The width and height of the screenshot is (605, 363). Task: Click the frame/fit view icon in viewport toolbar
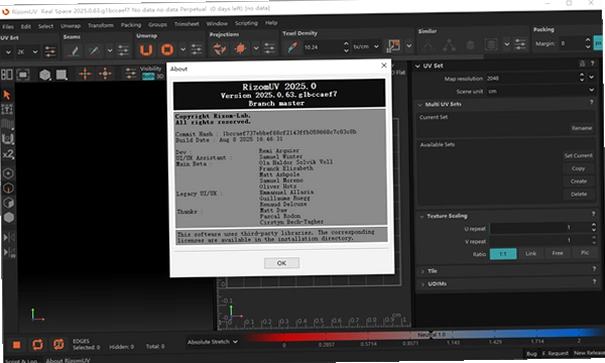(23, 74)
